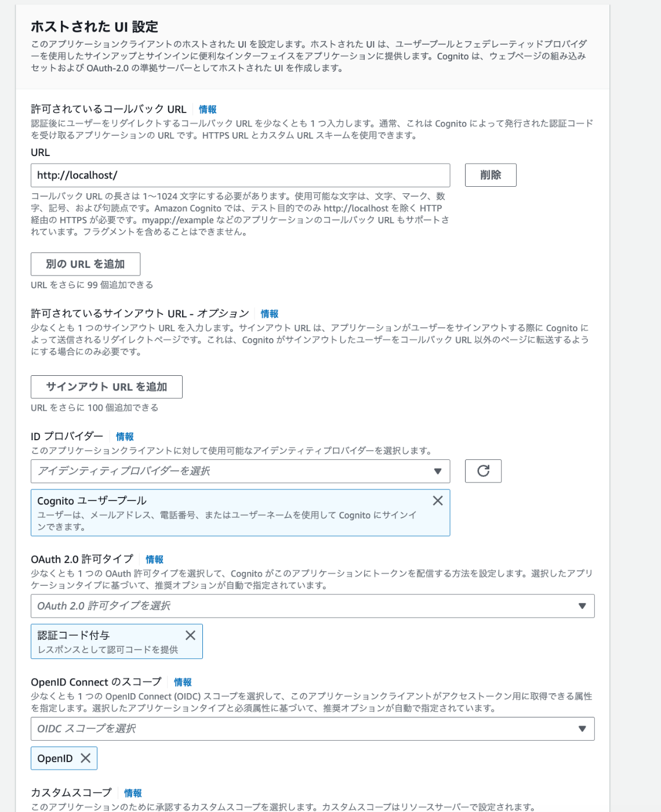Click the 削除 button beside callback URL

pos(491,175)
